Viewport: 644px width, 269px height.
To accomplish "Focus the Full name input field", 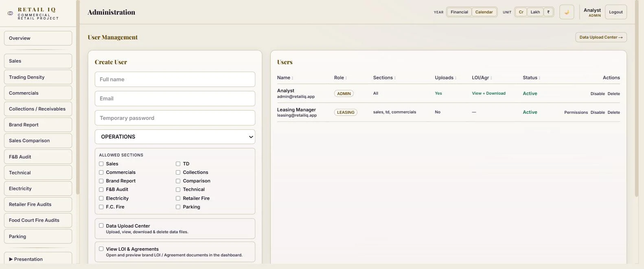I will click(175, 79).
